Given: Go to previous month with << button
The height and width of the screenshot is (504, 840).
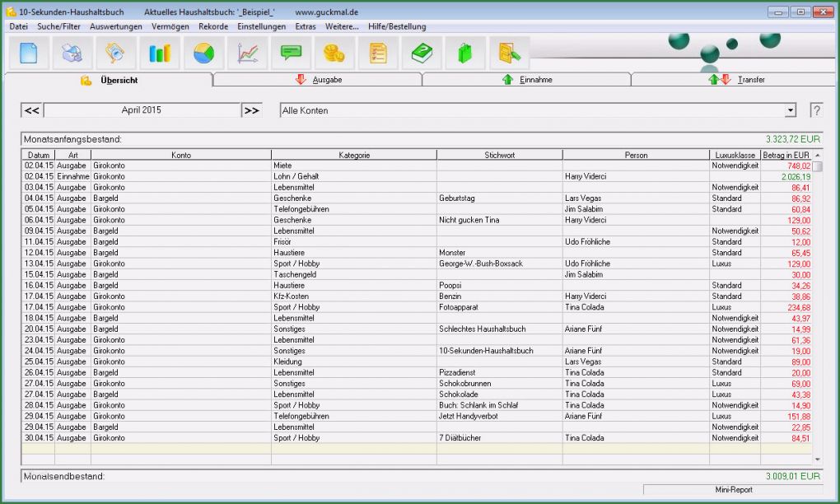Looking at the screenshot, I should tap(31, 110).
